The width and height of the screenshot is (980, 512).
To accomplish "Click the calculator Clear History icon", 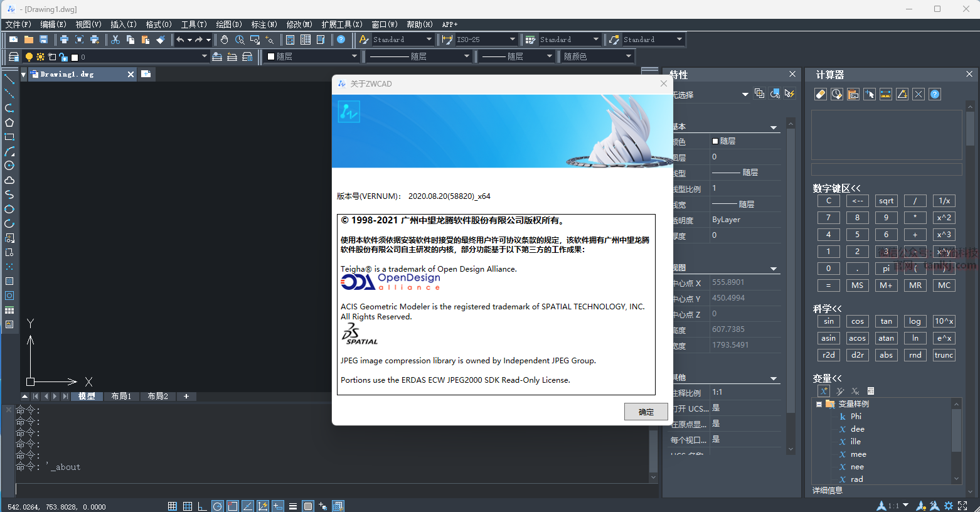I will point(837,94).
